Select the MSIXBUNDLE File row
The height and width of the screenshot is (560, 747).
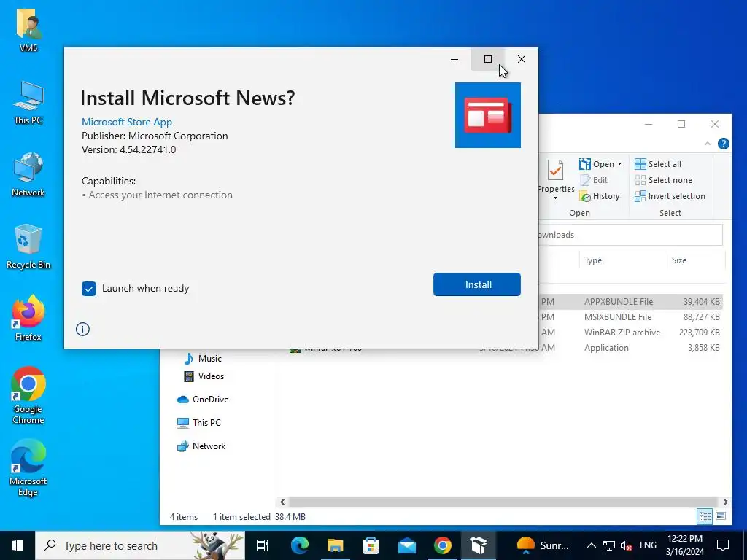coord(631,316)
